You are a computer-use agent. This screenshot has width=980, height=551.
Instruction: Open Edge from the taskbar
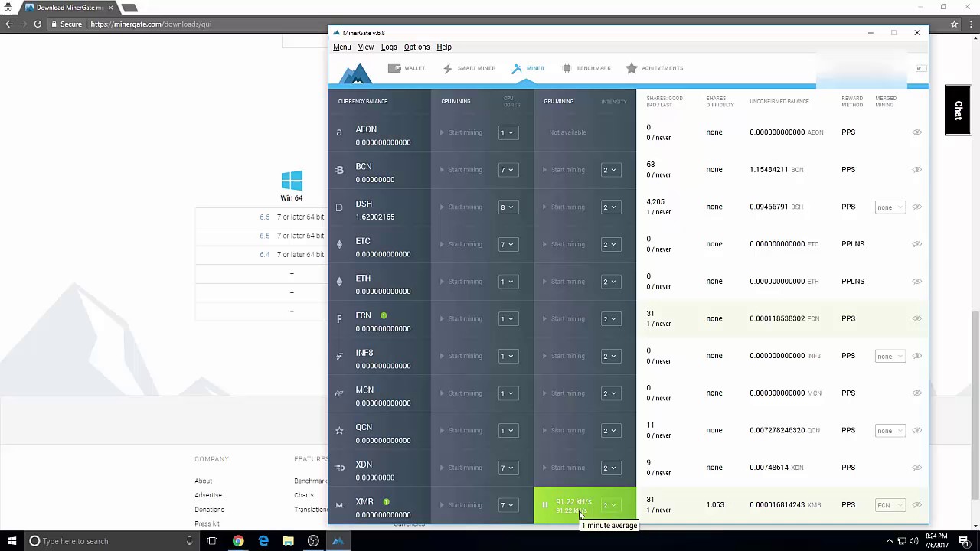263,541
